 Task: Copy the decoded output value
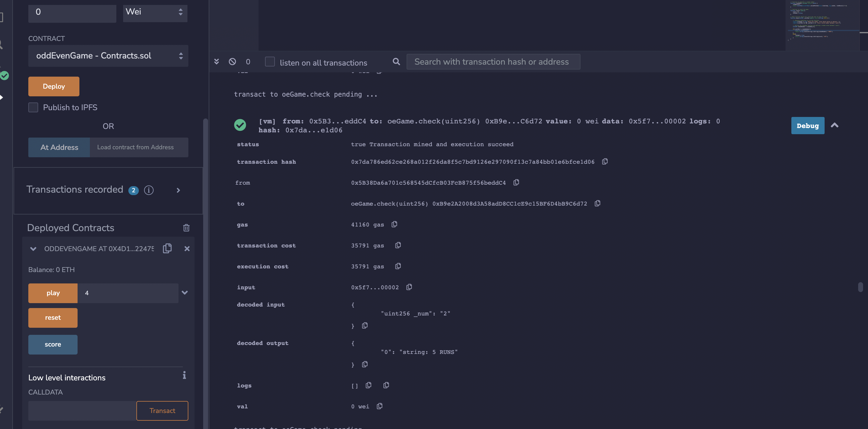point(364,364)
